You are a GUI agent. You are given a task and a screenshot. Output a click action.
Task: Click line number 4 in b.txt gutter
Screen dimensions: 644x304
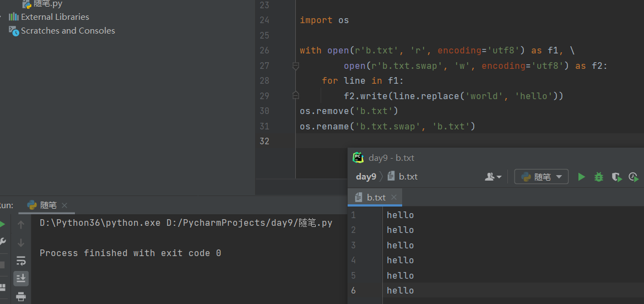tap(354, 260)
